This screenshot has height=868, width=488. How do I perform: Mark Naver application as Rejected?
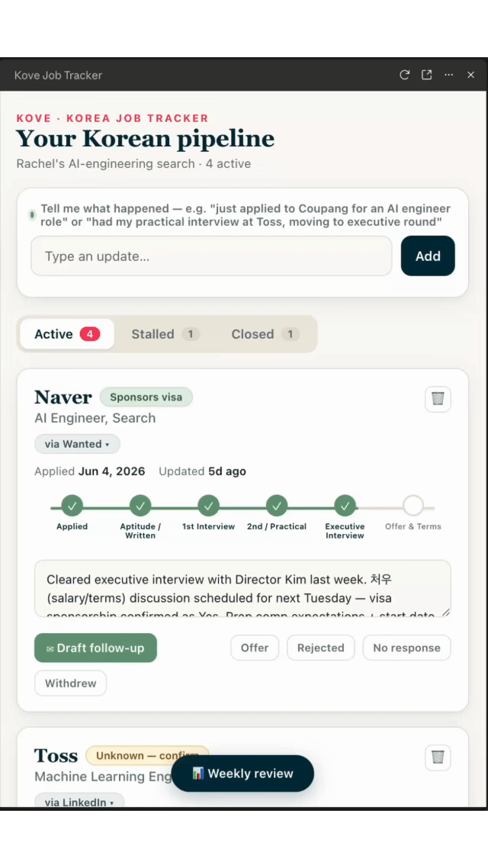coord(320,648)
